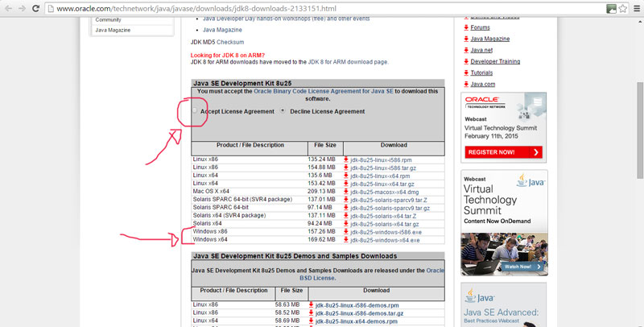Click download arrow icon for linux-i586-demos.rpm
The width and height of the screenshot is (644, 327).
[x=311, y=304]
